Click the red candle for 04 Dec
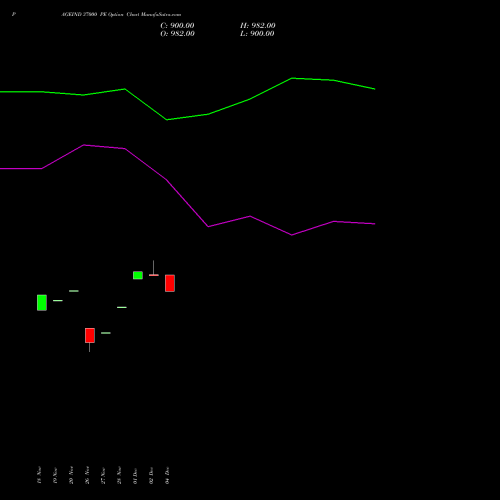Screen dimensions: 500x500 click(170, 283)
